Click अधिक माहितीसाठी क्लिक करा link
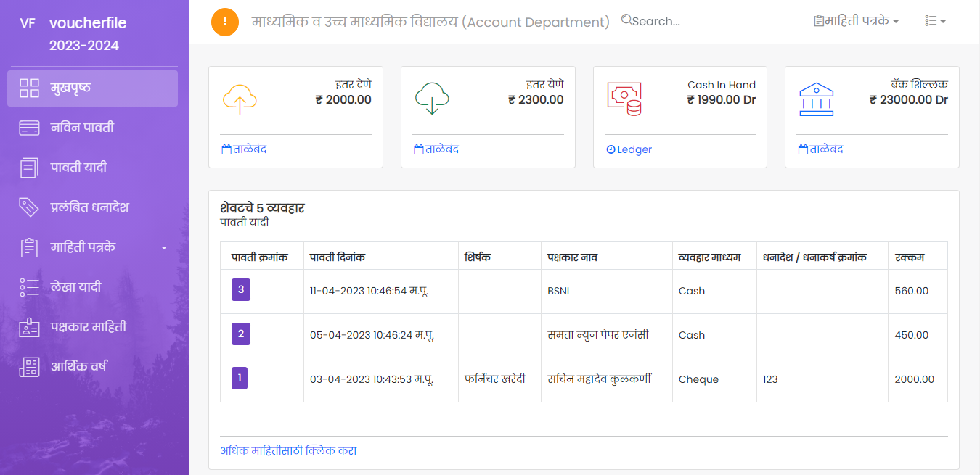Screen dimensions: 980x475 coord(288,450)
